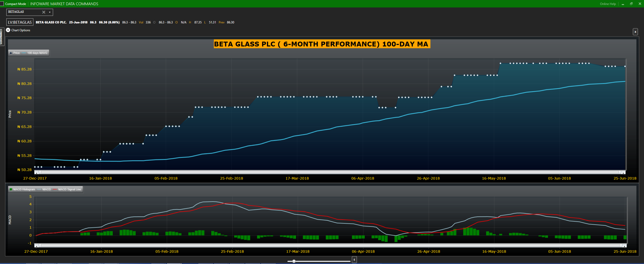Click 25-Feb-2018 on the price chart axis

tap(232, 178)
